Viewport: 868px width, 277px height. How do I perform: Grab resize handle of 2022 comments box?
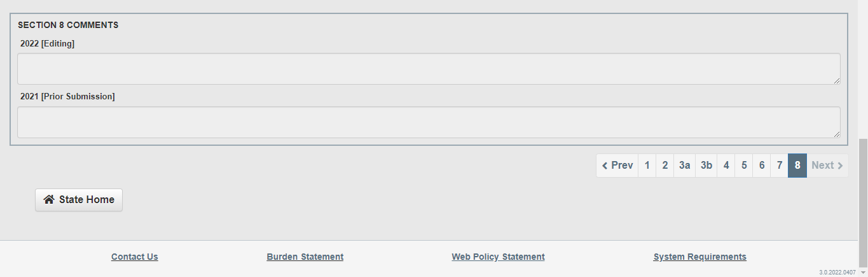(837, 81)
